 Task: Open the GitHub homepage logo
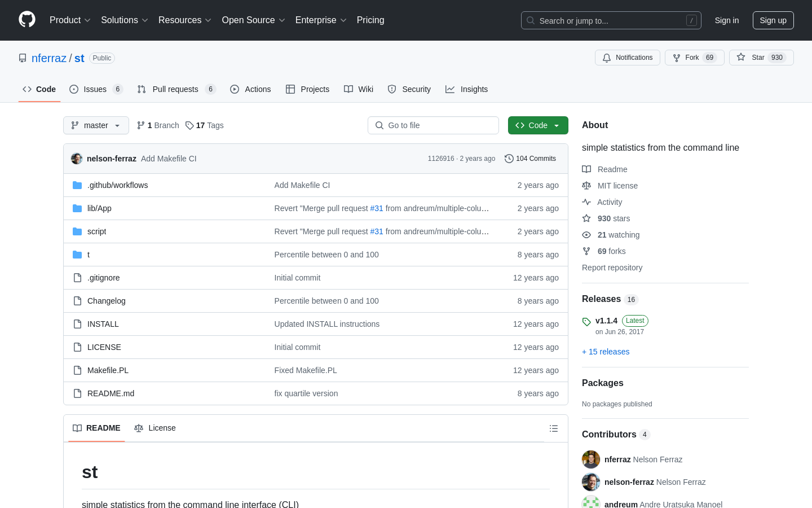point(27,20)
